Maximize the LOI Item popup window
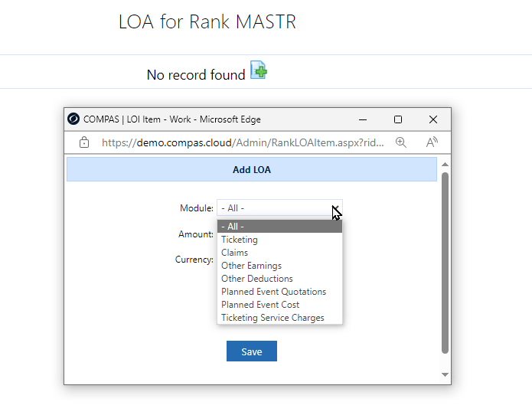 [x=398, y=119]
